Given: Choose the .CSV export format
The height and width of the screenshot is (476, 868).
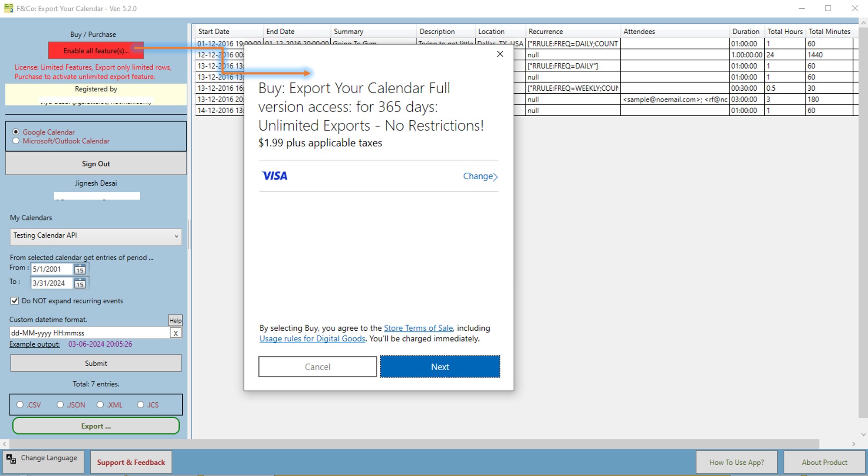Looking at the screenshot, I should (x=20, y=405).
